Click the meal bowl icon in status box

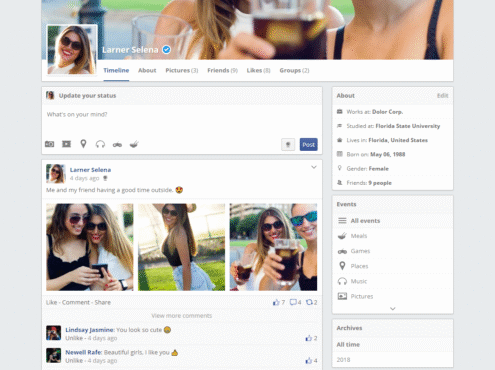click(134, 144)
